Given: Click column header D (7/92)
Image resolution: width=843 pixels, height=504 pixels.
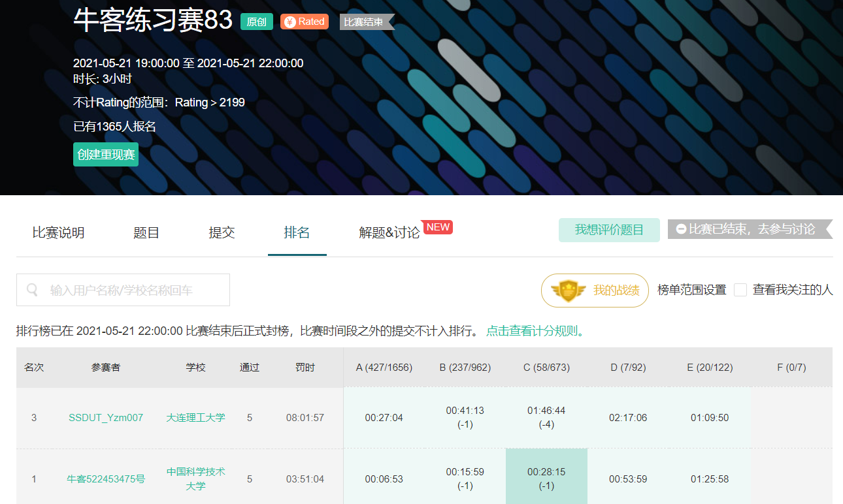Looking at the screenshot, I should click(x=628, y=368).
